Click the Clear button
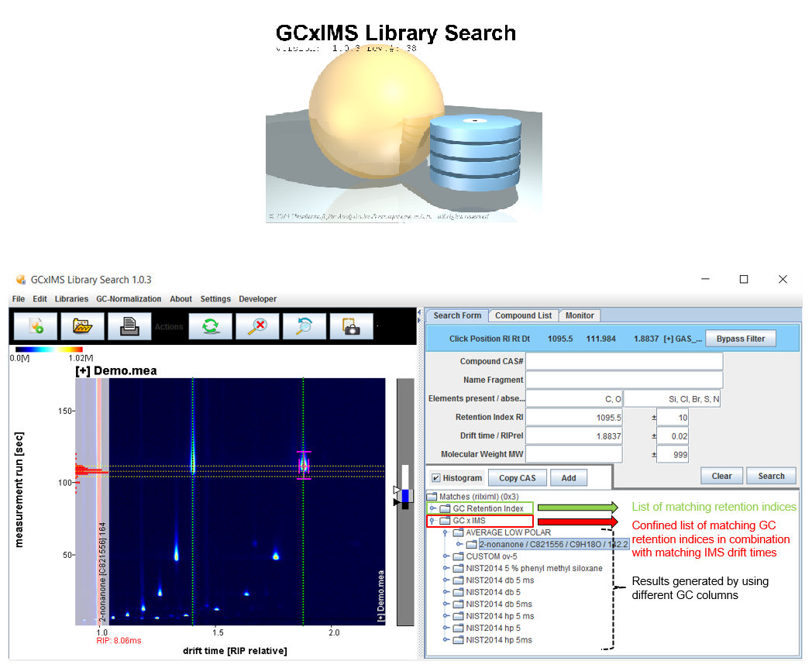812x668 pixels. click(x=721, y=476)
